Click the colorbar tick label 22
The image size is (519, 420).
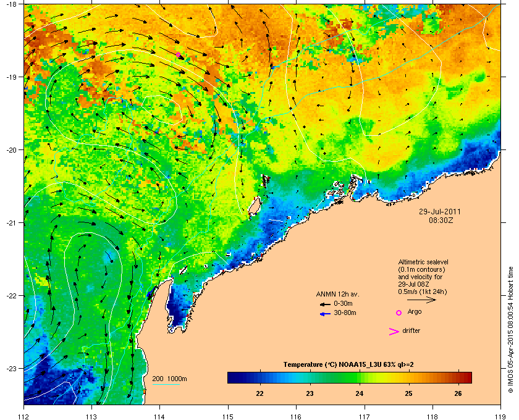pos(260,393)
